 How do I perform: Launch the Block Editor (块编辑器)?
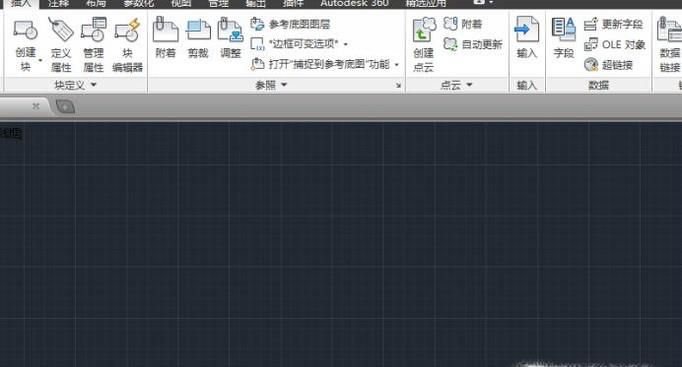(127, 44)
